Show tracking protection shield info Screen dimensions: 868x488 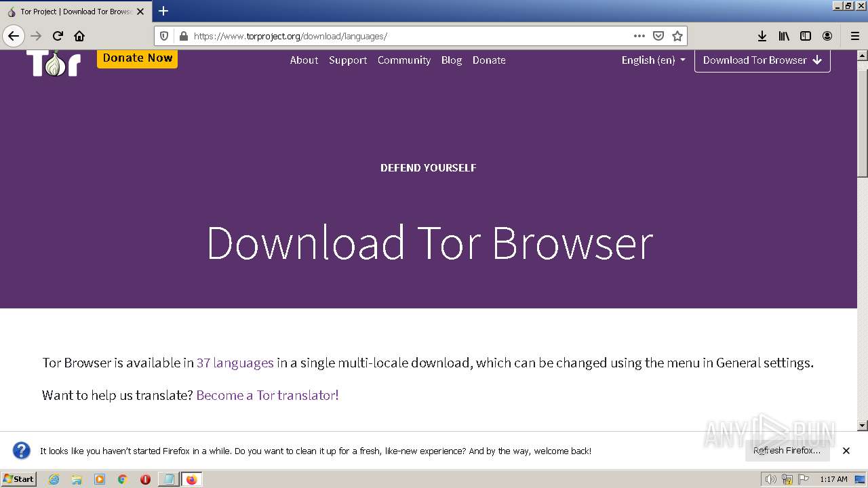point(164,36)
